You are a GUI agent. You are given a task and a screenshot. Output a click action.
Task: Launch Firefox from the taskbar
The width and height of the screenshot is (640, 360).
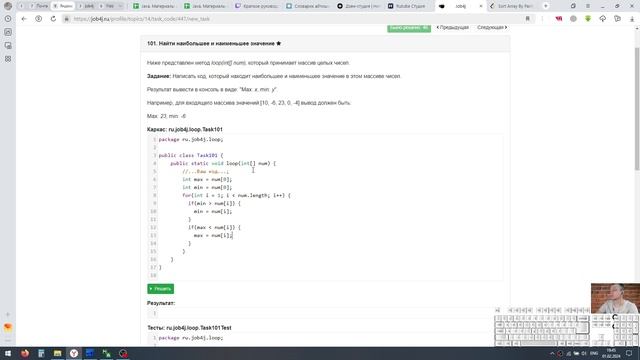25,353
